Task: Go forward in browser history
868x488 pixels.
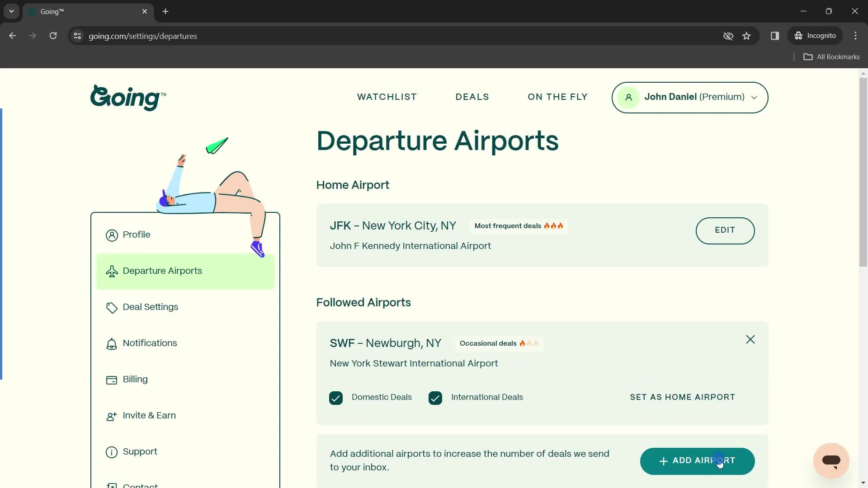Action: 33,36
